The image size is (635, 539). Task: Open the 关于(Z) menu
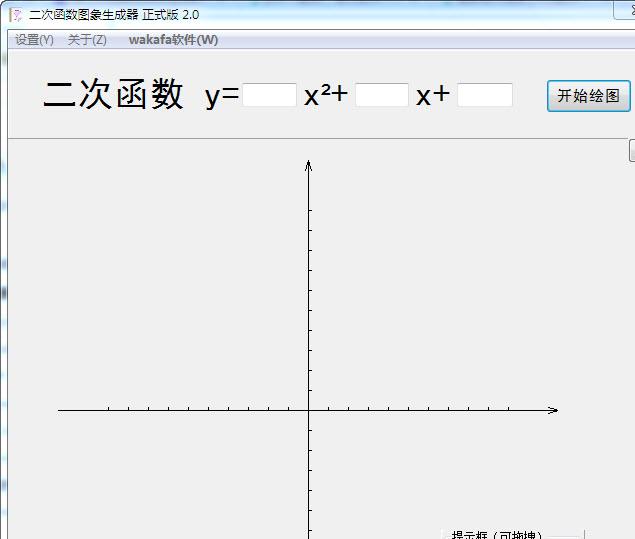point(87,40)
